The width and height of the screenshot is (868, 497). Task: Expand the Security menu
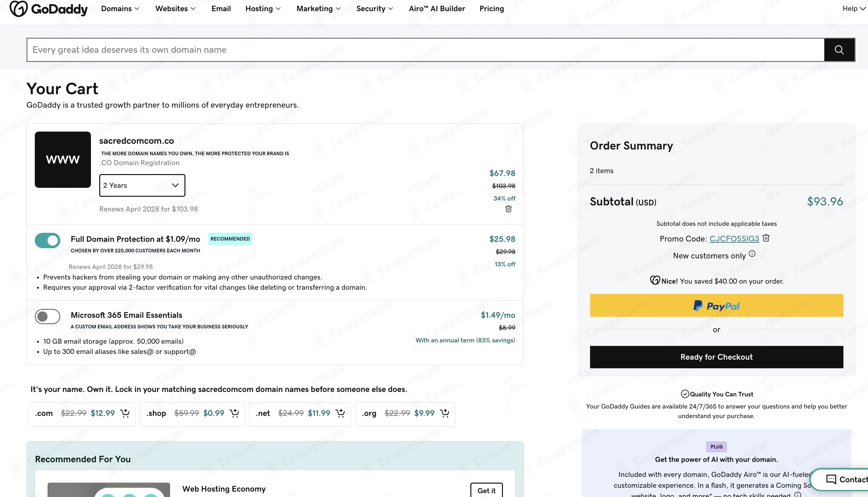pyautogui.click(x=375, y=9)
